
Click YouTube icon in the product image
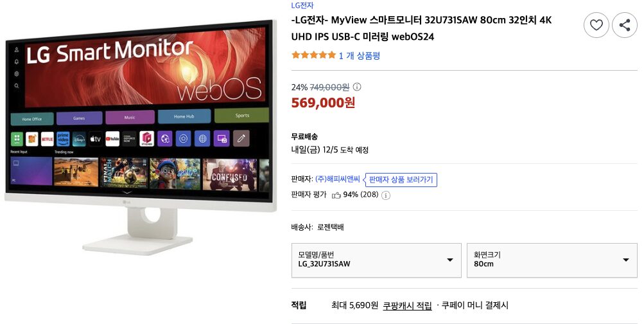pyautogui.click(x=112, y=139)
